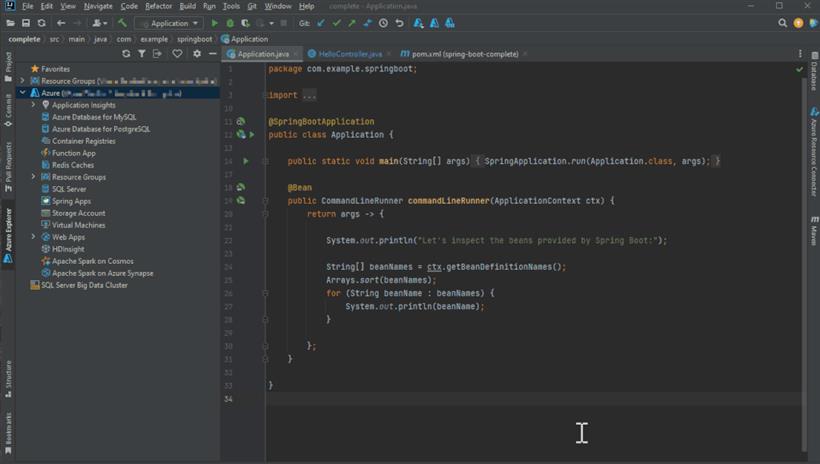This screenshot has width=820, height=464.
Task: Minimize the Azure Explorer panel with the dash
Action: coord(212,53)
